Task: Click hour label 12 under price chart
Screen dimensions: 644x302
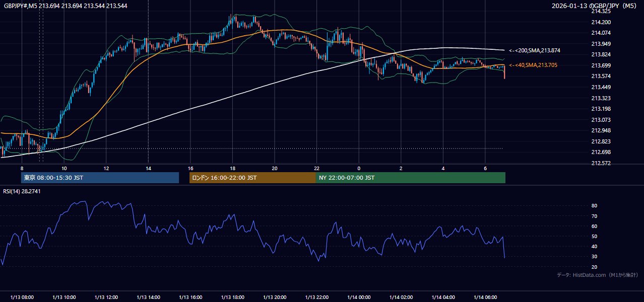Action: 106,168
